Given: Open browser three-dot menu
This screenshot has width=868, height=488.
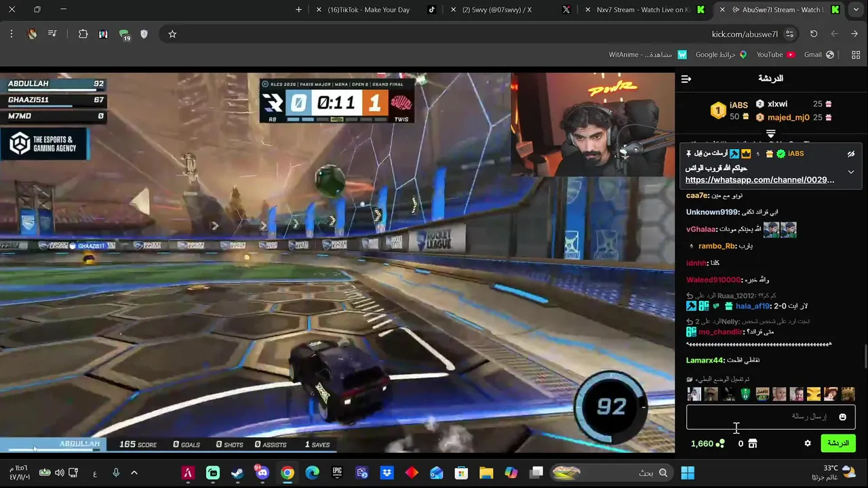Looking at the screenshot, I should tap(12, 34).
